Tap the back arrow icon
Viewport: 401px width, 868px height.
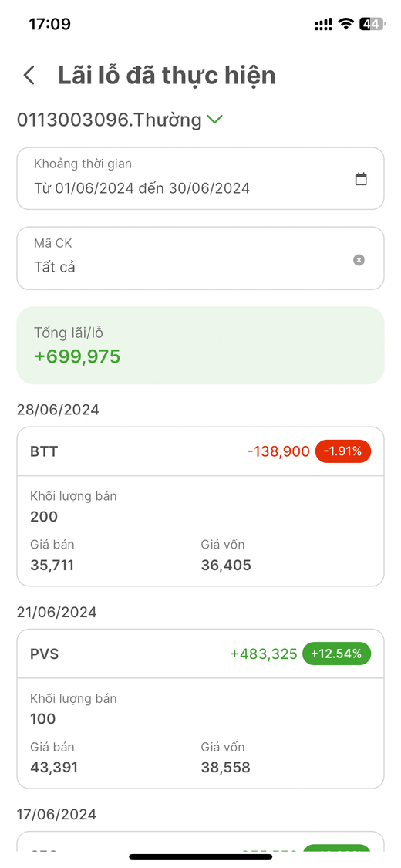click(29, 76)
